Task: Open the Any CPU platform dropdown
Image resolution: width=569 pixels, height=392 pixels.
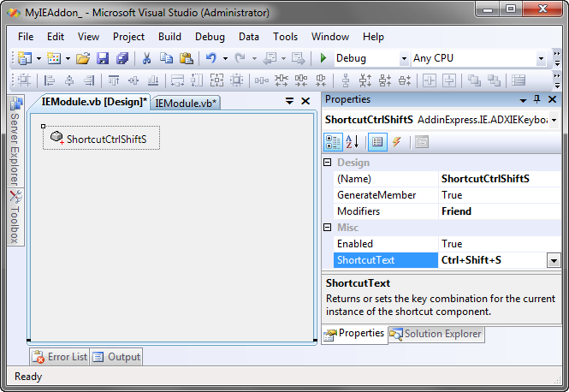Action: click(x=541, y=58)
